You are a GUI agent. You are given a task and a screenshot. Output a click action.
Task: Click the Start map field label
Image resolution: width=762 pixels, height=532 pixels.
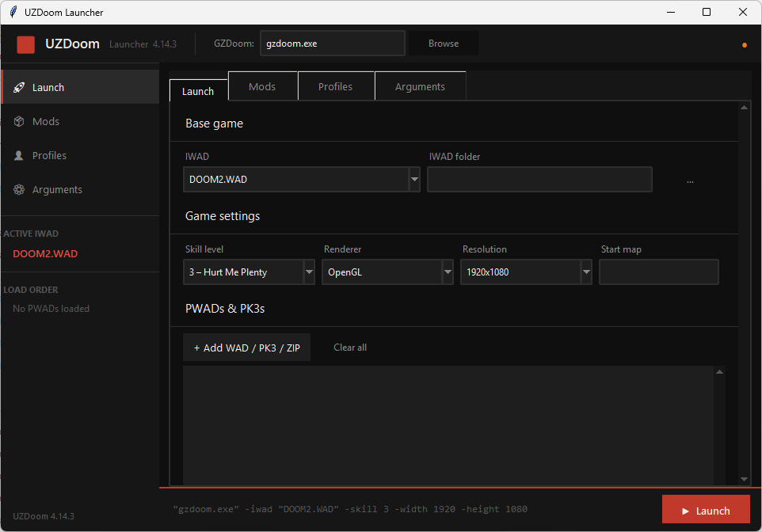point(621,249)
